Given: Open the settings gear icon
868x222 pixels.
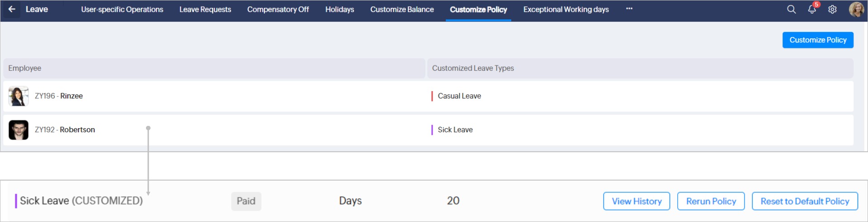Looking at the screenshot, I should (832, 9).
